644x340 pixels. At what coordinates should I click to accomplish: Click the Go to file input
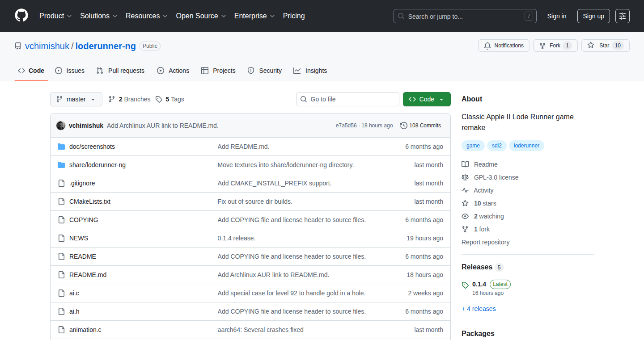347,99
